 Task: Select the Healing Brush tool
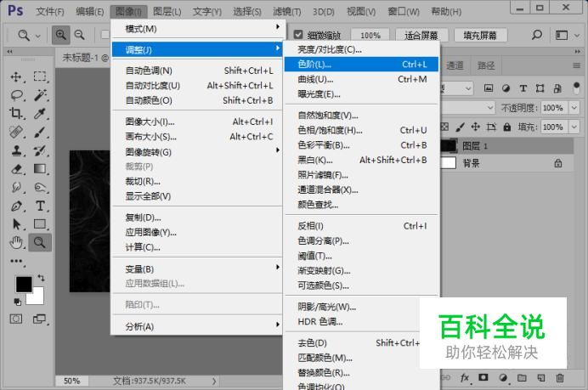[16, 132]
